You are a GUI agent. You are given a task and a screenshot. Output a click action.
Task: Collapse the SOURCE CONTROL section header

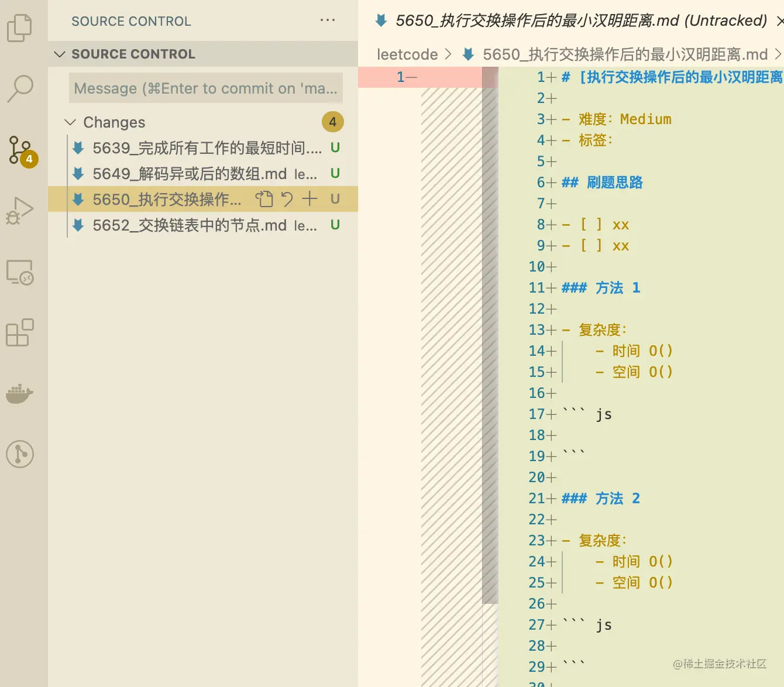(203, 54)
